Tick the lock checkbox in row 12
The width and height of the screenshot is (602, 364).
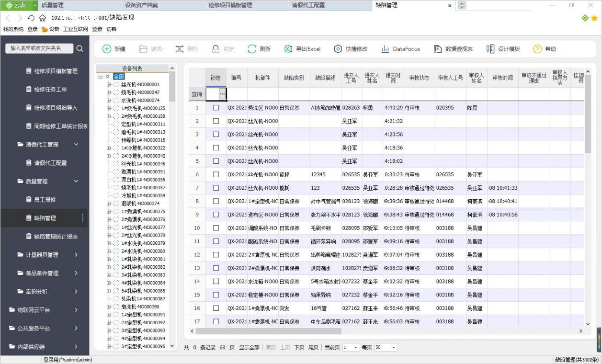click(x=216, y=254)
